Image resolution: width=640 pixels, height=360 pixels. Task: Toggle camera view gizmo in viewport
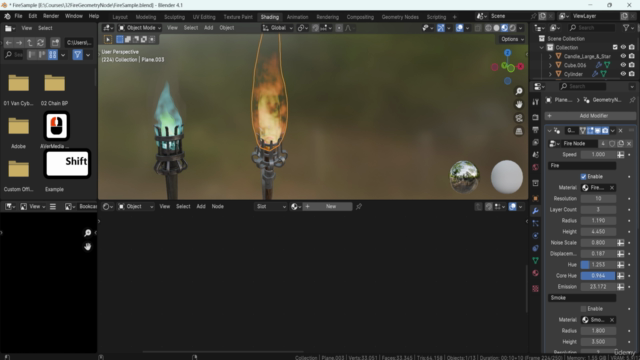[519, 118]
